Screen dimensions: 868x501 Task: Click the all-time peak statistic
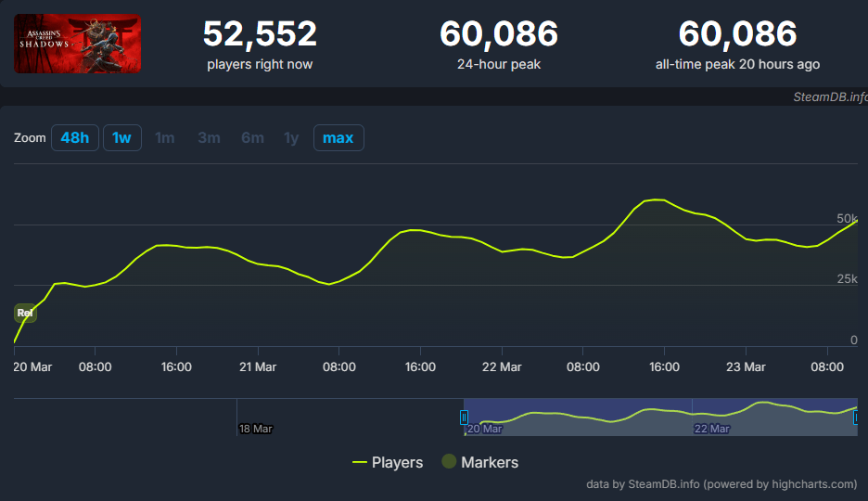pos(737,35)
